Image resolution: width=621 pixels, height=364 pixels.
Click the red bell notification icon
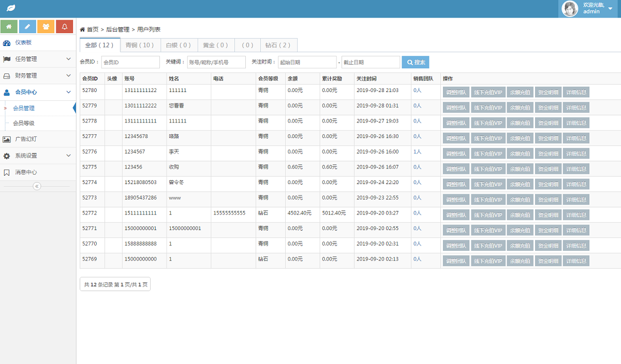click(x=64, y=26)
